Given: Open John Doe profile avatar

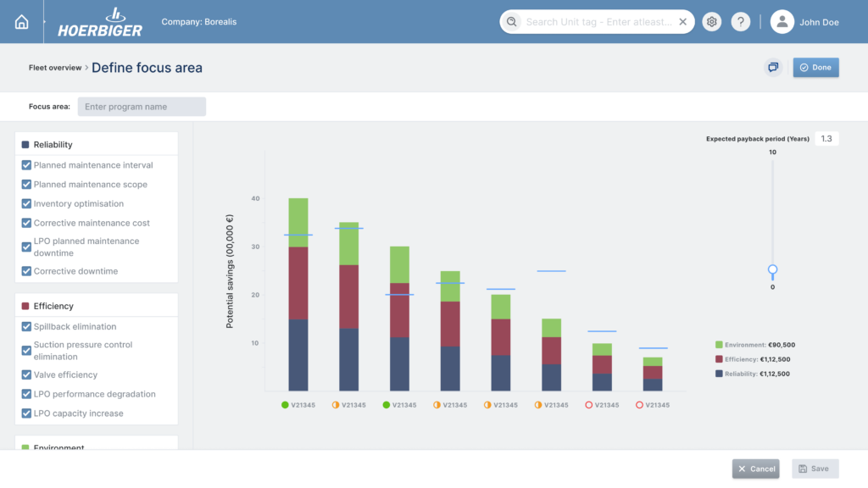Looking at the screenshot, I should coord(782,22).
